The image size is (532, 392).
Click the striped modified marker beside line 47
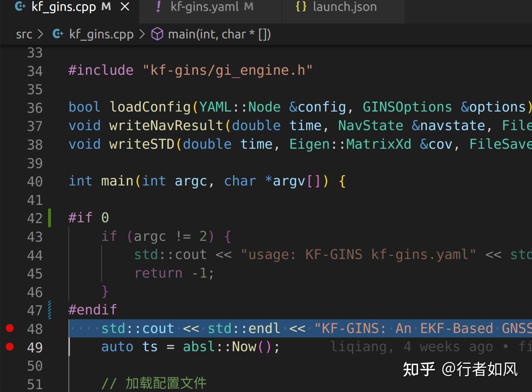49,310
